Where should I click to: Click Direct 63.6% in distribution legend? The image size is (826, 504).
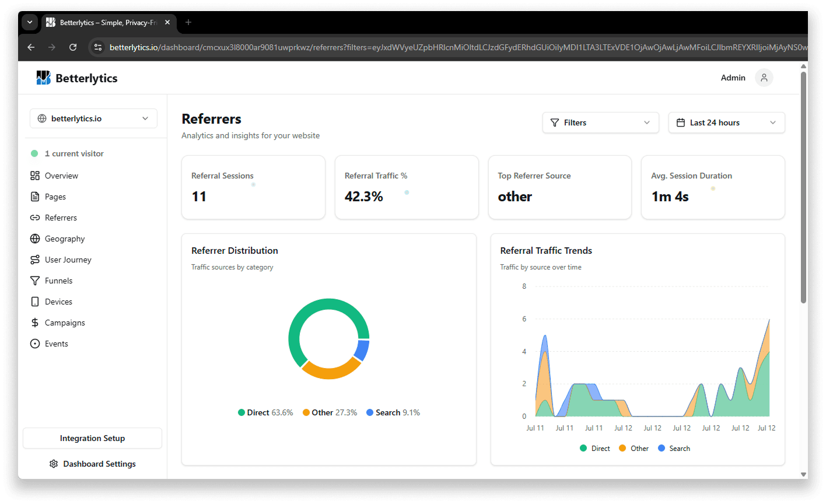pyautogui.click(x=265, y=412)
